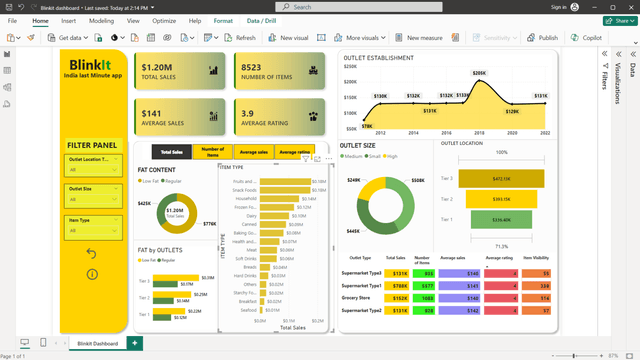
Task: Expand the Filters pane chevron
Action: pyautogui.click(x=604, y=53)
